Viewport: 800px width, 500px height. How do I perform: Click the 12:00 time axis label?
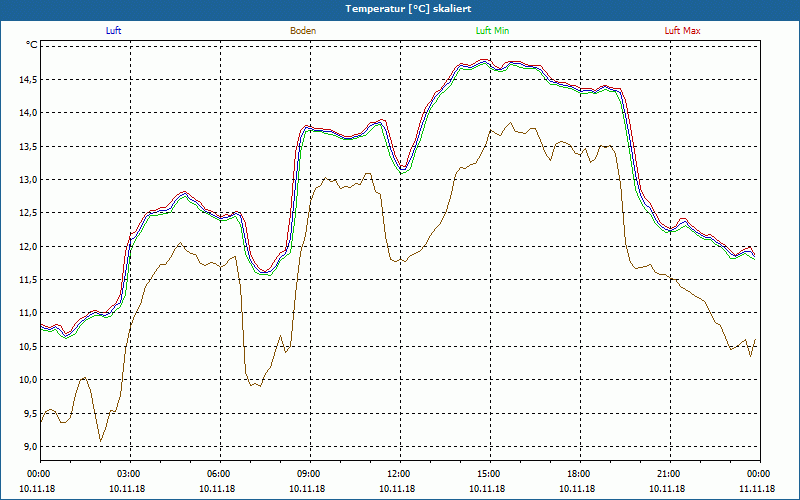coord(400,474)
